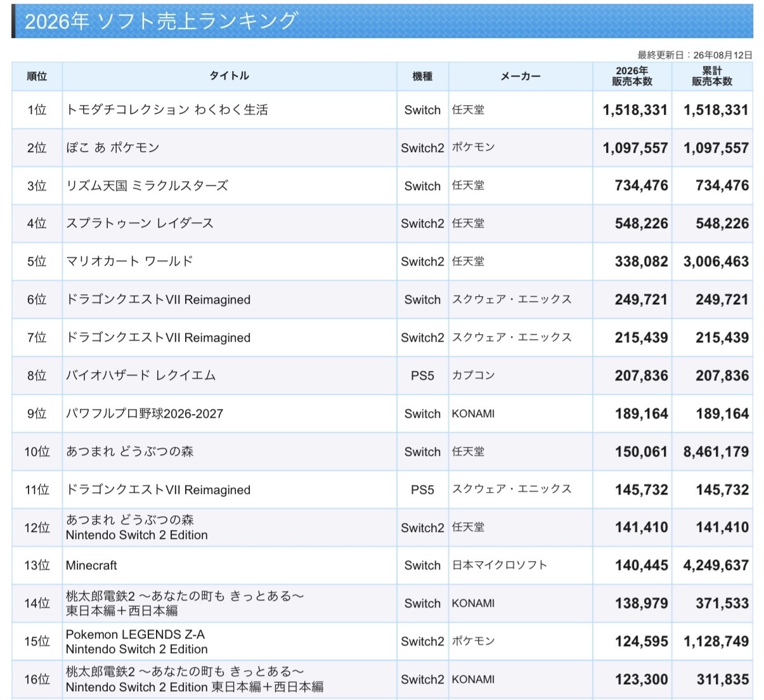
Task: Click the 13位 rank cell
Action: point(37,565)
